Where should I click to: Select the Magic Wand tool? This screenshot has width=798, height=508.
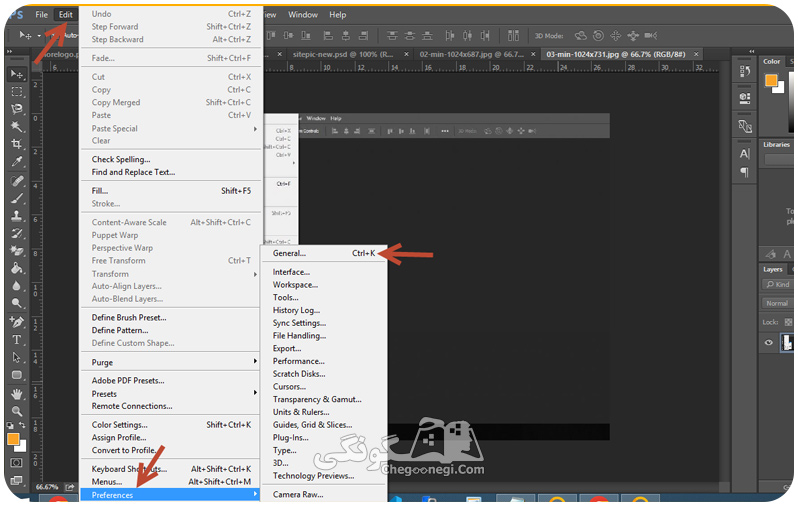(17, 126)
